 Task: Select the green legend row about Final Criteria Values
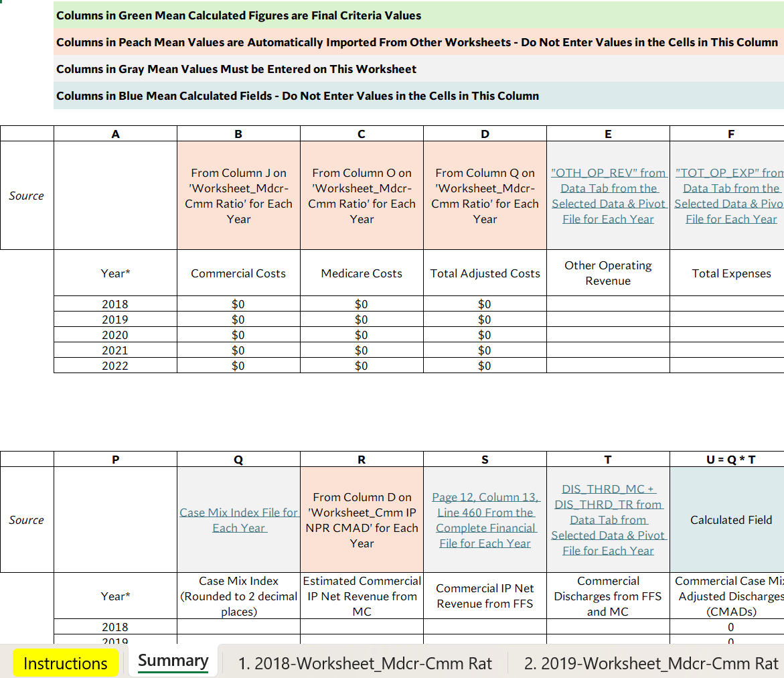click(x=418, y=15)
